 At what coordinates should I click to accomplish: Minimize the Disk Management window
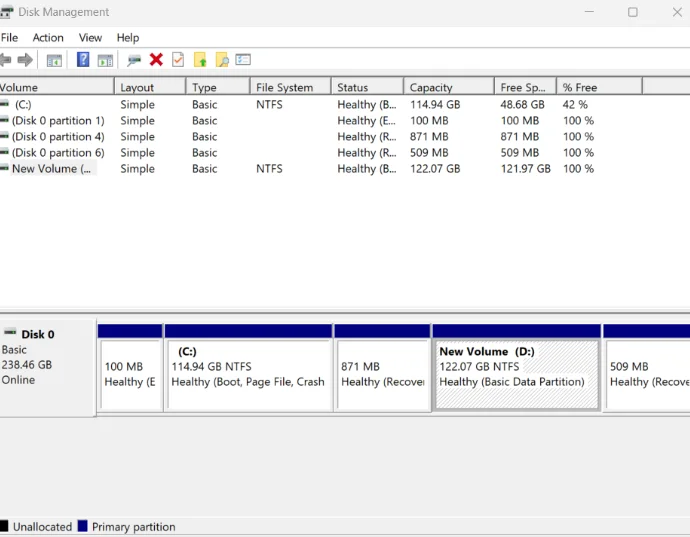click(x=589, y=12)
